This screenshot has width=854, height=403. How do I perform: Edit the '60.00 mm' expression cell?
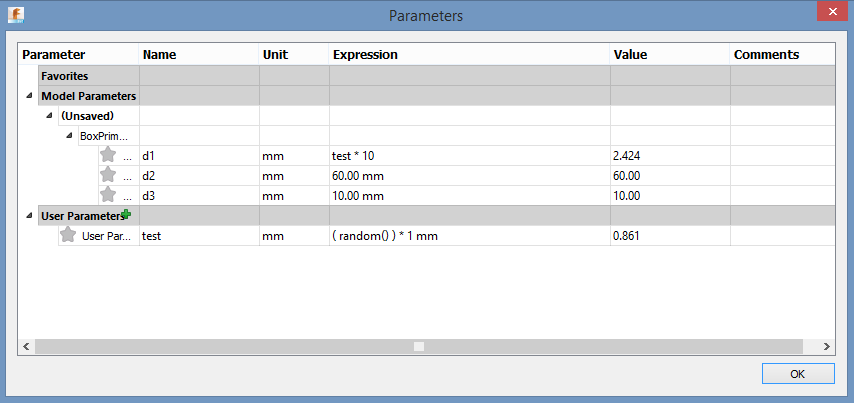coord(469,175)
